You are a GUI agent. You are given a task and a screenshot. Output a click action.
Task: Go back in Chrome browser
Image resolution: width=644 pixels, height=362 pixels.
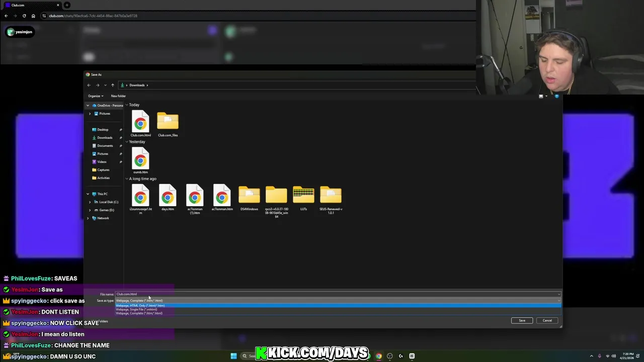[6, 16]
